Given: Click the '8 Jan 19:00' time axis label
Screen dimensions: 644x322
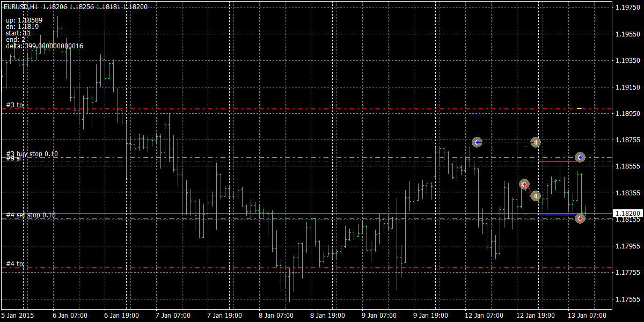Looking at the screenshot, I should click(328, 316).
